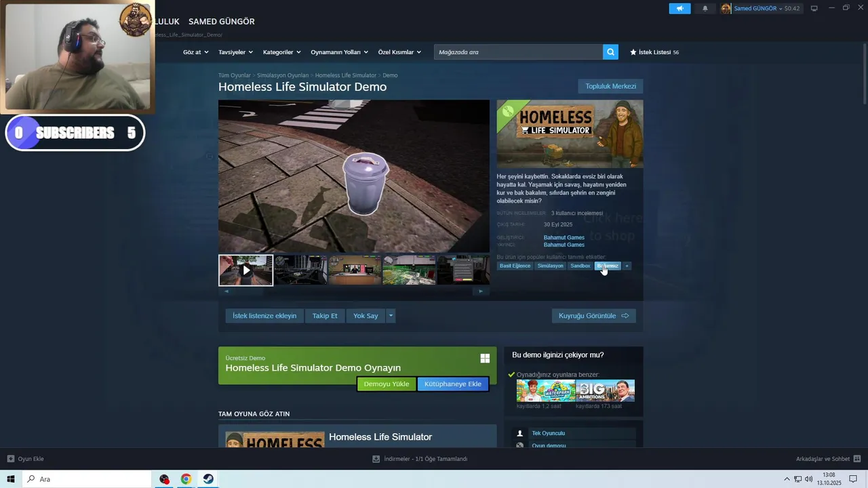Click the Basit Eğlence tag
This screenshot has width=868, height=488.
click(x=515, y=266)
